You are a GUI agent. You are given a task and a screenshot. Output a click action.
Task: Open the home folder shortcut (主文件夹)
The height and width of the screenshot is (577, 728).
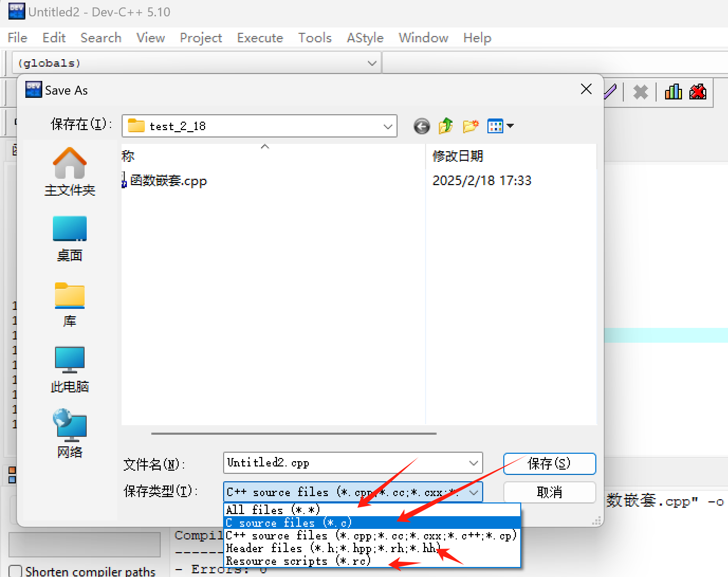click(70, 172)
